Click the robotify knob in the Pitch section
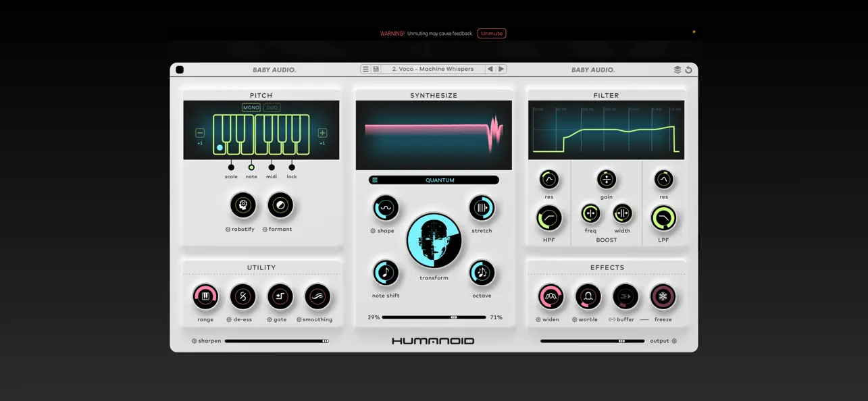The height and width of the screenshot is (401, 868). [x=243, y=205]
